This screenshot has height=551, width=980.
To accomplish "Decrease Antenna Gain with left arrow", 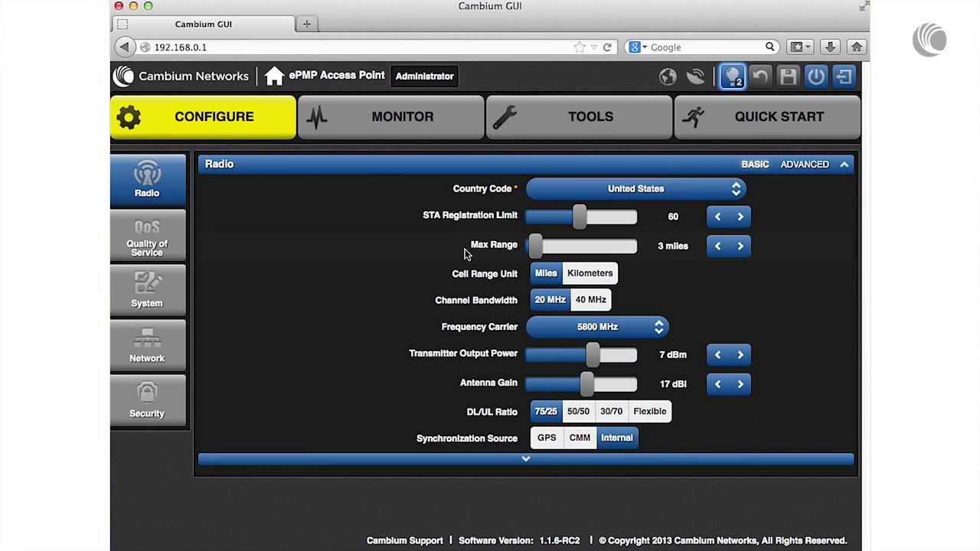I will [x=717, y=383].
